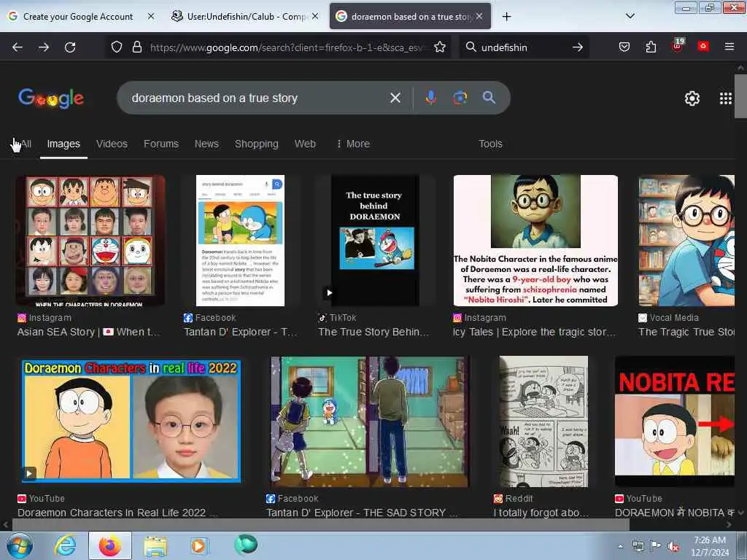Select the News results tab
The width and height of the screenshot is (747, 560).
point(206,144)
